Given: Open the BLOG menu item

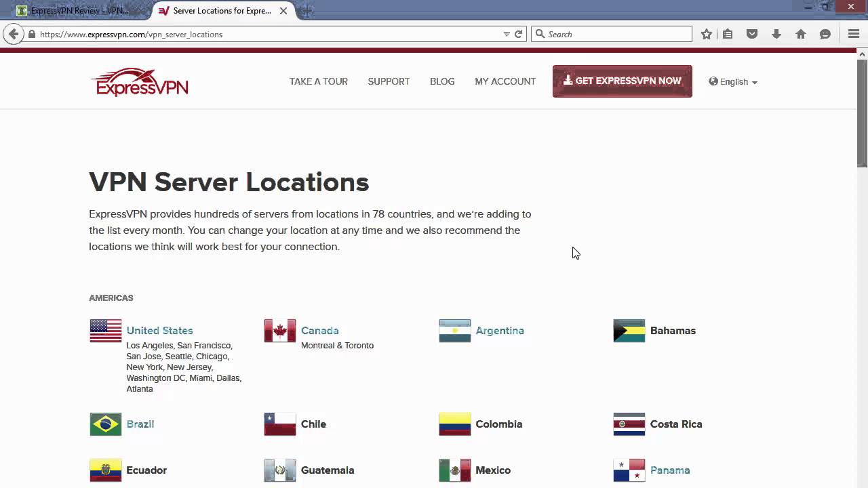Looking at the screenshot, I should click(442, 81).
